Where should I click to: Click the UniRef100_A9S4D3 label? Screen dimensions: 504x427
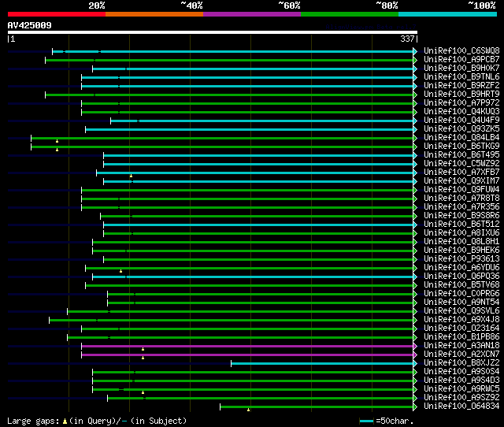tap(461, 381)
